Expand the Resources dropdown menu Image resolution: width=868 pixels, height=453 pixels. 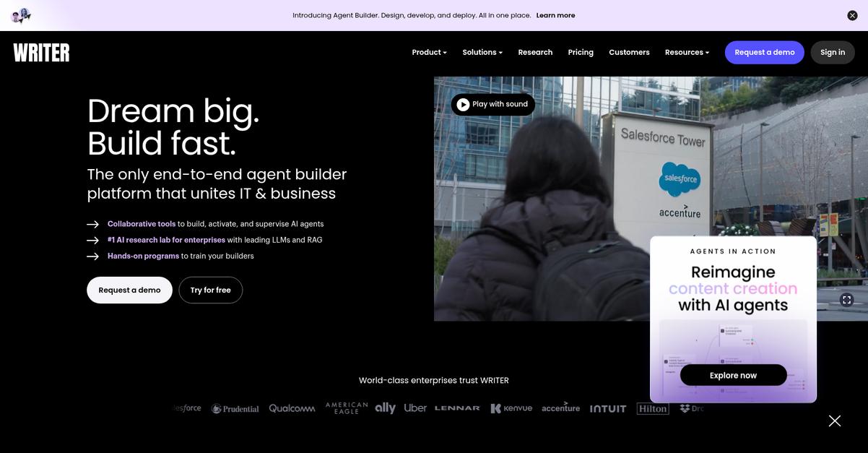pyautogui.click(x=687, y=52)
